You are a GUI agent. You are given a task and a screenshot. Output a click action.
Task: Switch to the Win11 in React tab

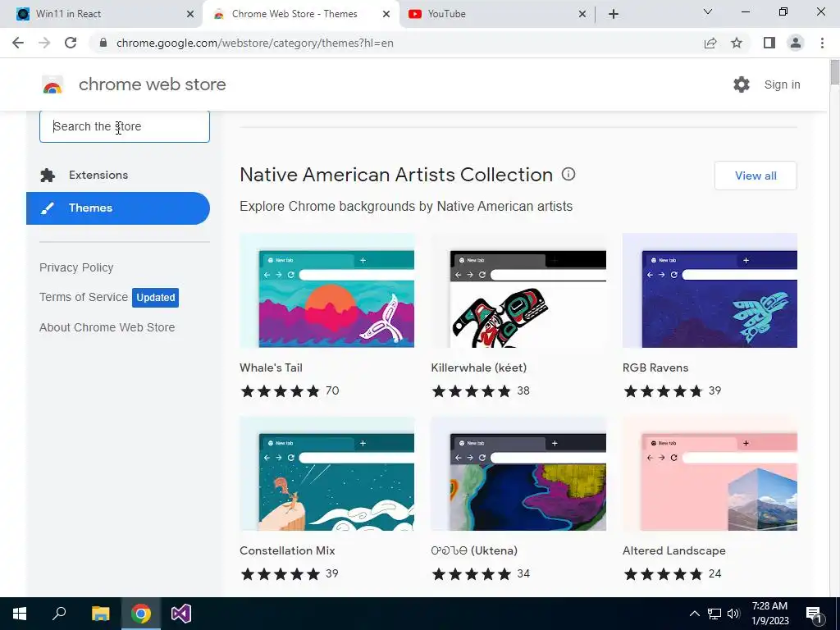coord(102,14)
